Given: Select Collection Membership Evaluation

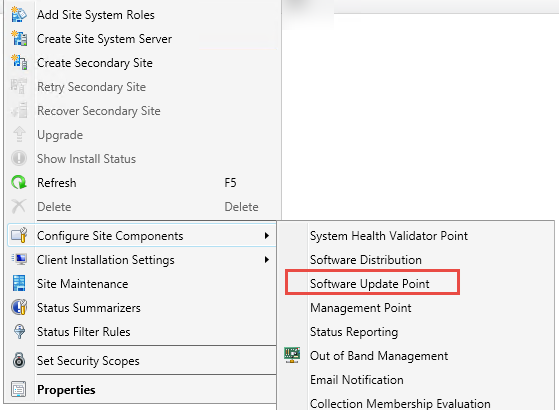Looking at the screenshot, I should point(400,404).
